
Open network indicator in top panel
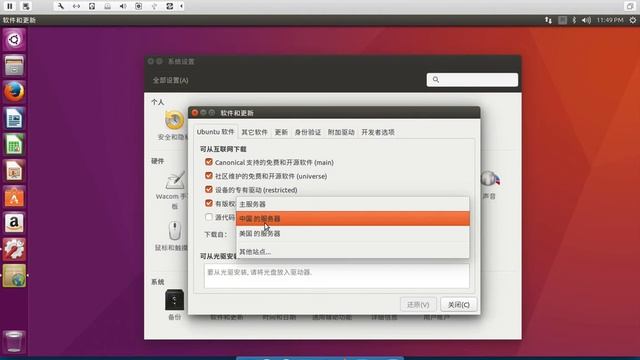[x=548, y=20]
